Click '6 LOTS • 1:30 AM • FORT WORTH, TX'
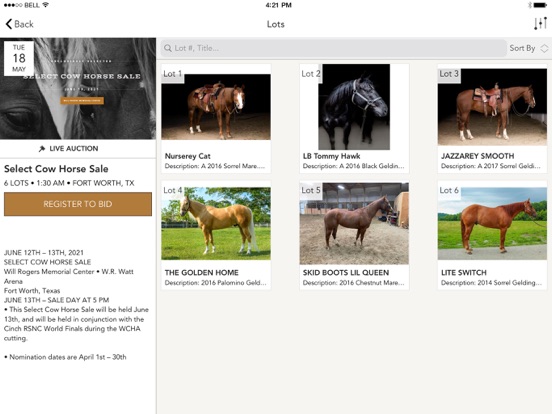This screenshot has width=552, height=414. pos(69,183)
